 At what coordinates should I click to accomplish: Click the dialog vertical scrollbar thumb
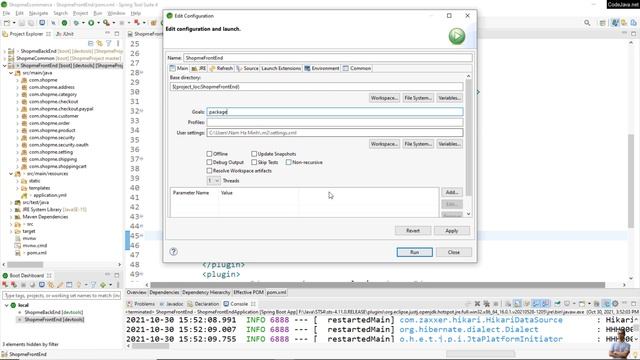coord(468,137)
